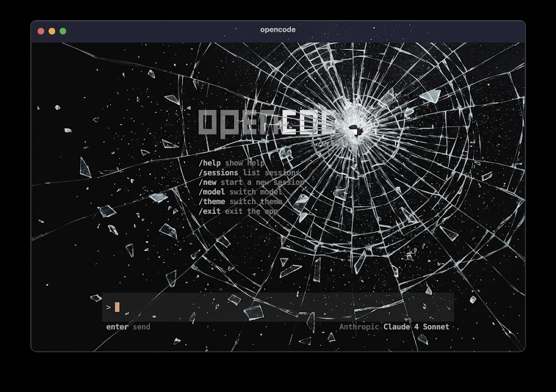Click the '>' prompt symbol
Screen dimensions: 556x392
coord(109,307)
